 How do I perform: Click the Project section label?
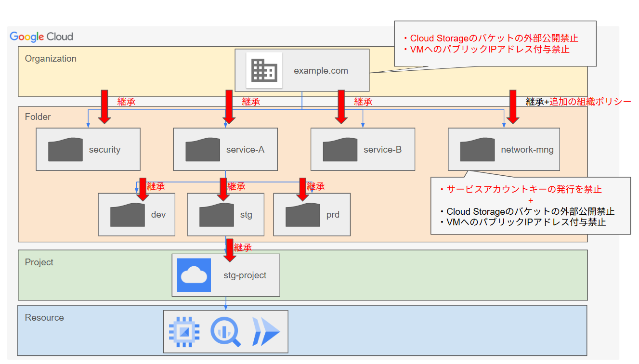tap(39, 262)
